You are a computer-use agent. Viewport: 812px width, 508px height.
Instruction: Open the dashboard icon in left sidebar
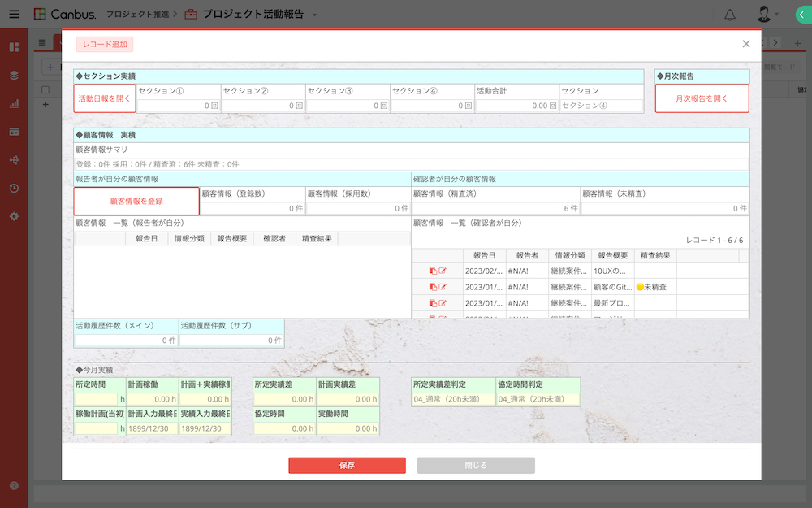point(14,47)
